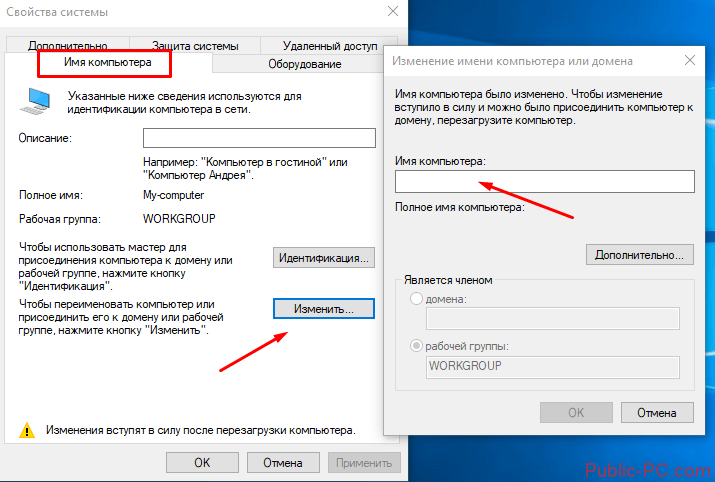Screen dimensions: 715x482
Task: Focus the 'Описание' description field
Action: pos(259,138)
